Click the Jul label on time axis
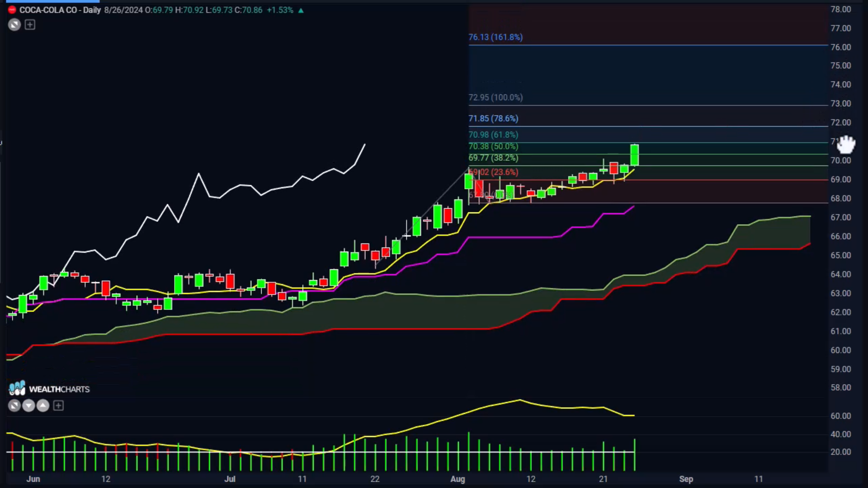This screenshot has width=868, height=488. pos(230,479)
